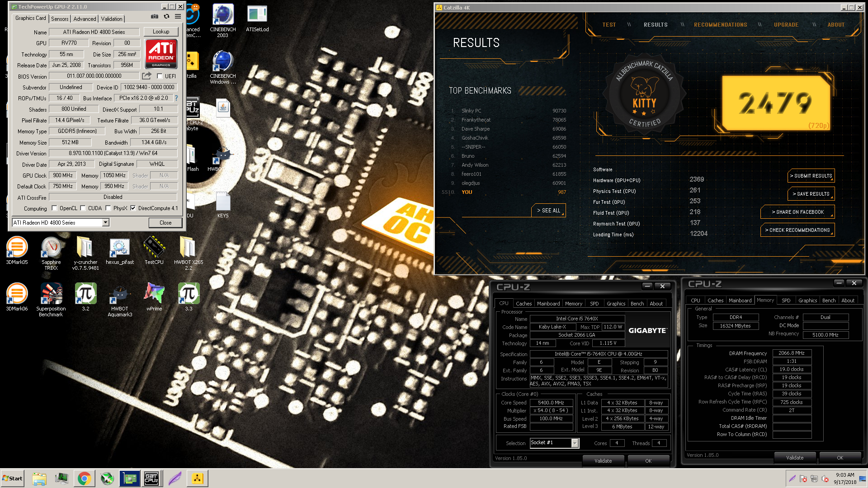Screen dimensions: 868x488
Task: Click the Catzilla yellow taskbar button
Action: [198, 479]
